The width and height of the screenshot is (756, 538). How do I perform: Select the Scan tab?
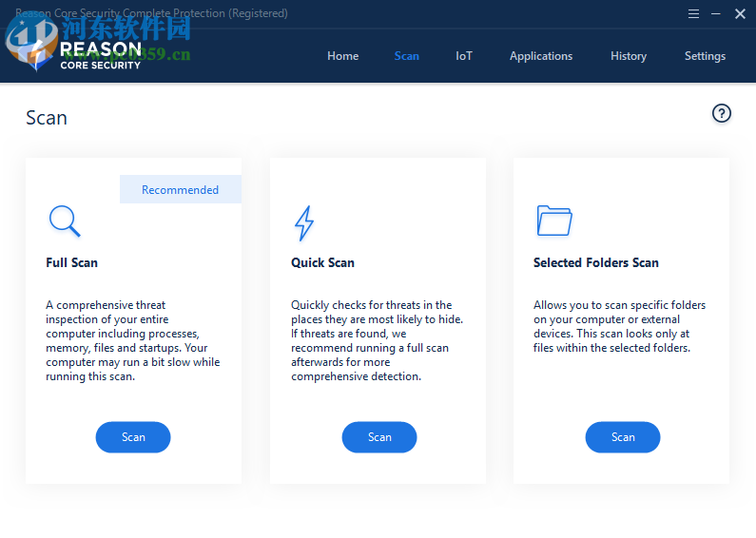point(406,56)
